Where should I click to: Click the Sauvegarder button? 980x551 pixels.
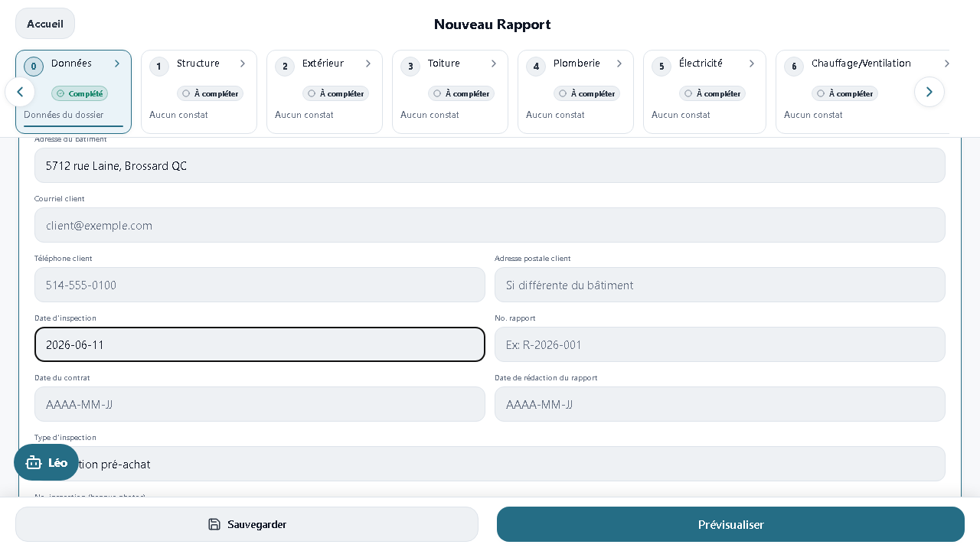[x=247, y=524]
